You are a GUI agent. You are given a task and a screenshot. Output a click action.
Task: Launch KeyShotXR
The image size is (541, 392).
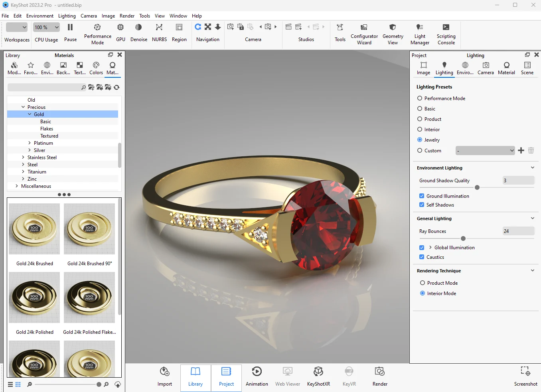tap(318, 377)
